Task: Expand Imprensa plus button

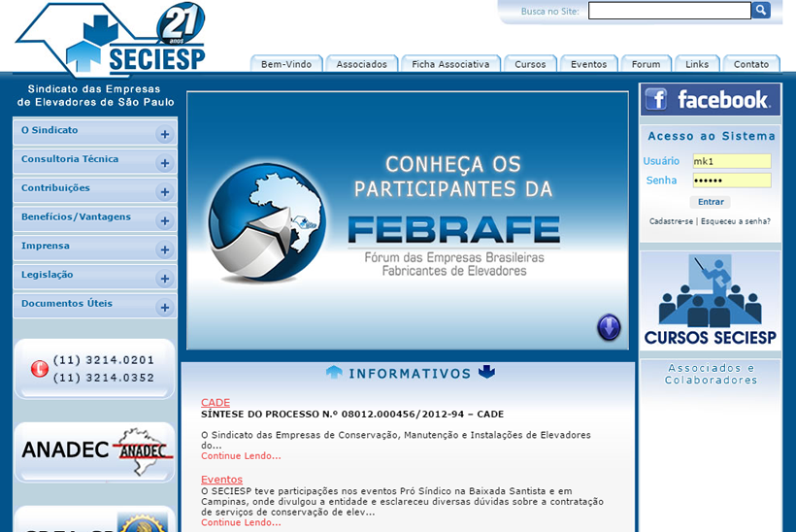Action: tap(164, 250)
